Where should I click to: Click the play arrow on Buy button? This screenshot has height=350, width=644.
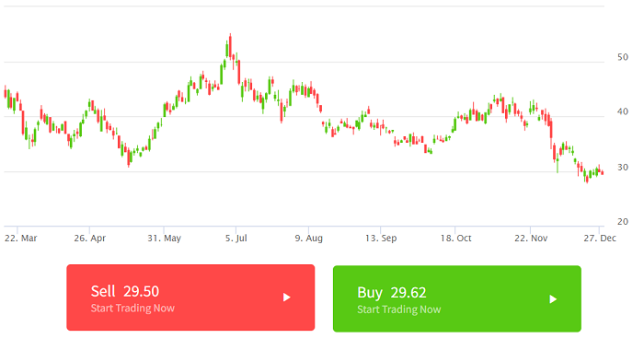tap(553, 299)
